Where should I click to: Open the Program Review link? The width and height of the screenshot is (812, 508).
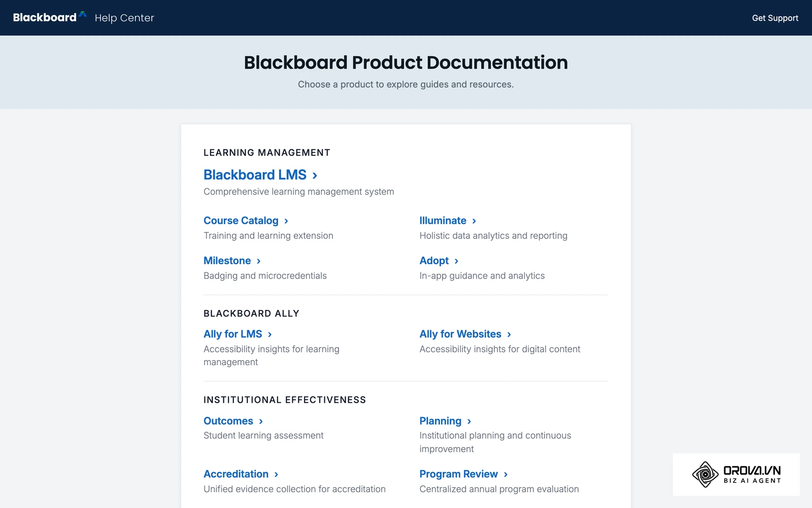pos(459,474)
